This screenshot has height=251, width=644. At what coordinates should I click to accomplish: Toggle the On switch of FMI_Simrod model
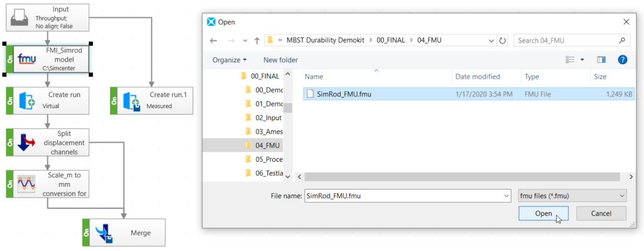point(10,60)
